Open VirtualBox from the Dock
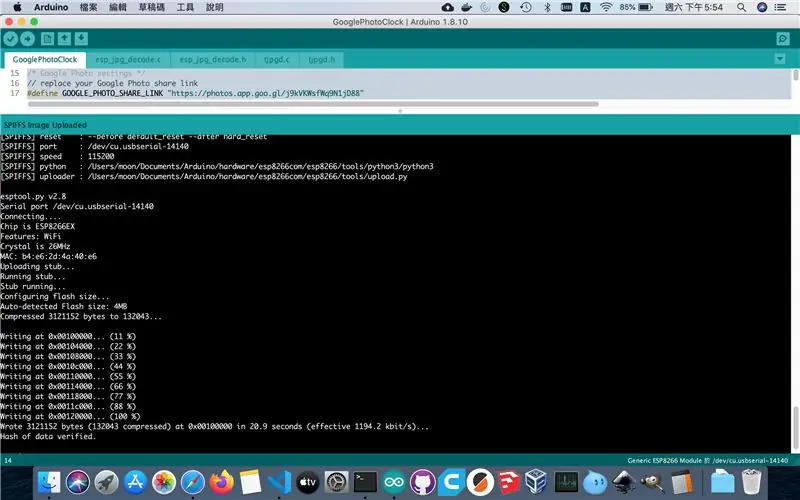This screenshot has width=800, height=500. 536,482
